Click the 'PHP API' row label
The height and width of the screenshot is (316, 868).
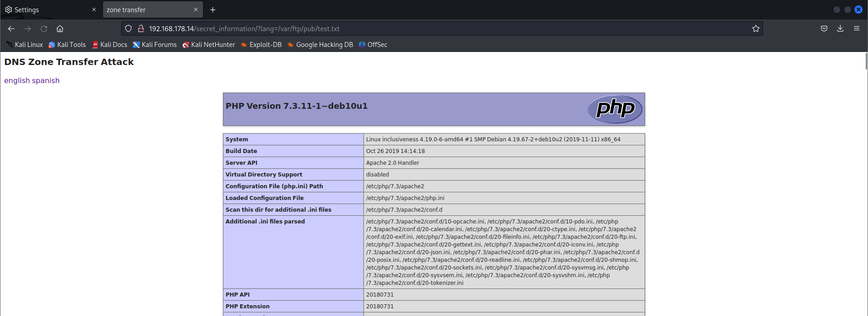(x=238, y=295)
